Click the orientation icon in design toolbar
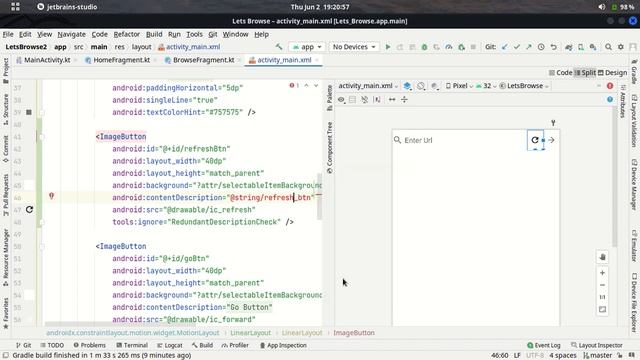 pyautogui.click(x=421, y=86)
